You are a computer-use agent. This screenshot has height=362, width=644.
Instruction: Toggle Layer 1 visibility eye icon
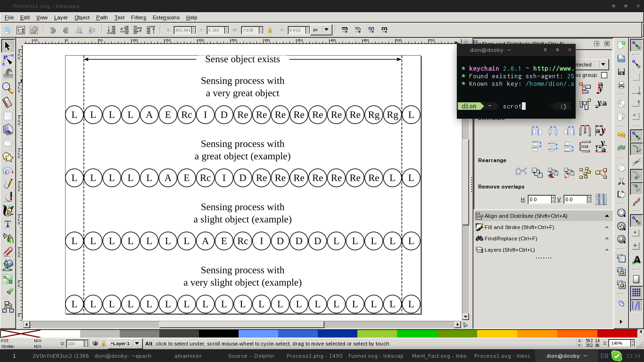95,344
